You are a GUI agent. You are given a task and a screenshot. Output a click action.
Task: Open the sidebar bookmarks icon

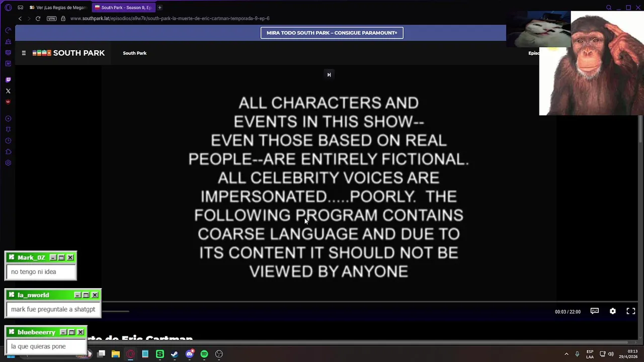[8, 130]
